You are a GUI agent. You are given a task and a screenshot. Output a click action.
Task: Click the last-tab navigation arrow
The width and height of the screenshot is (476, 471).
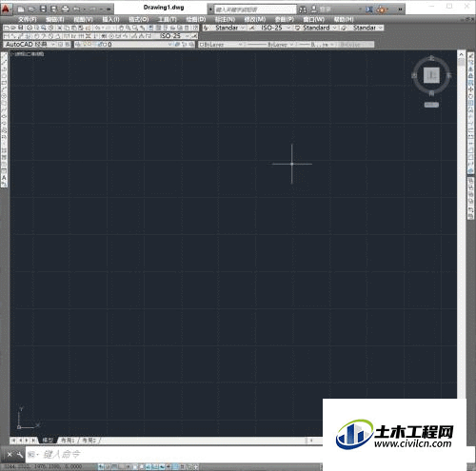tap(33, 441)
